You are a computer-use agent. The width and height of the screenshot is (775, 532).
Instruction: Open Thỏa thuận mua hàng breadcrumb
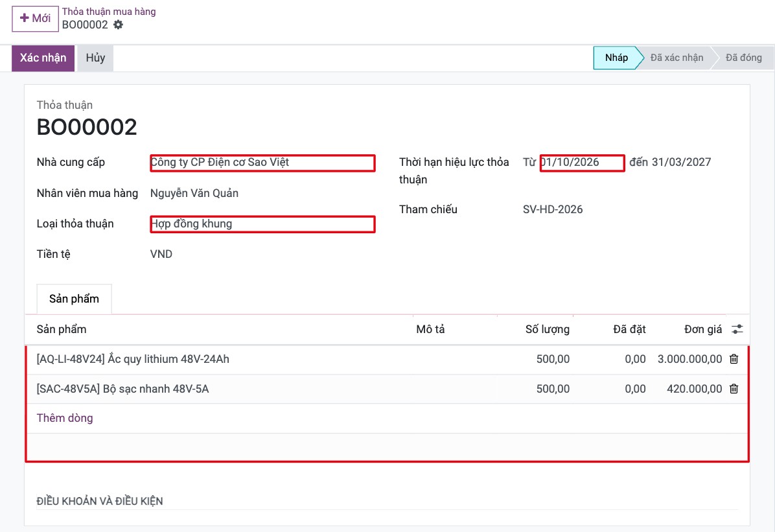[109, 12]
